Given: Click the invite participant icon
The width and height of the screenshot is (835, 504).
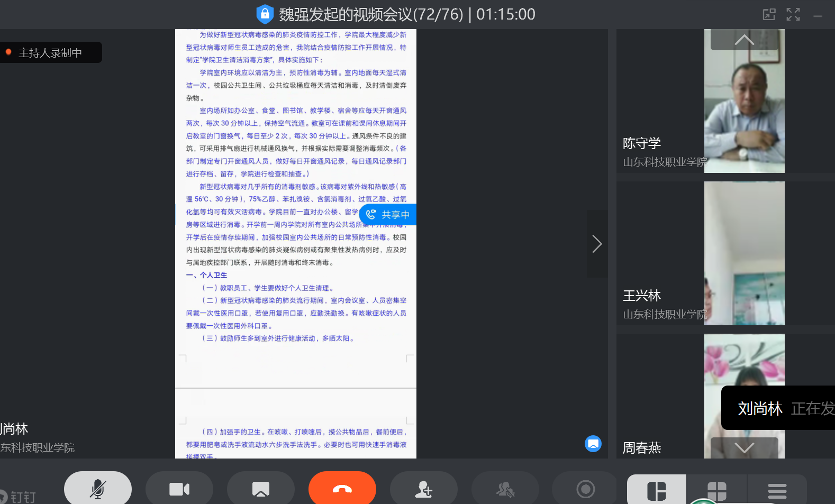Looking at the screenshot, I should 423,489.
